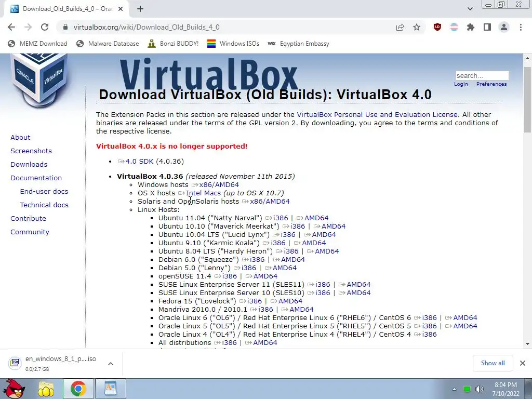Viewport: 532px width, 399px height.
Task: Download Ubuntu 10.10 Maverick Meerkat AMD64
Action: (x=334, y=227)
